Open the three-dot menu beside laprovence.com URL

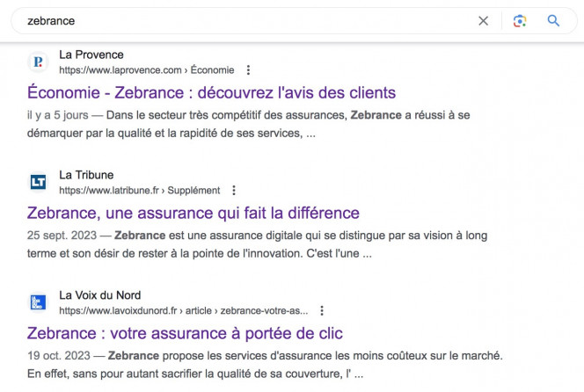(x=248, y=70)
